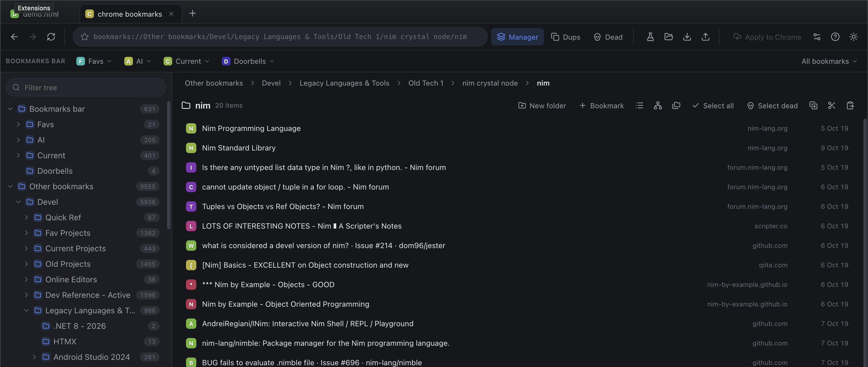Switch to the Dups tab
868x367 pixels.
pos(565,37)
